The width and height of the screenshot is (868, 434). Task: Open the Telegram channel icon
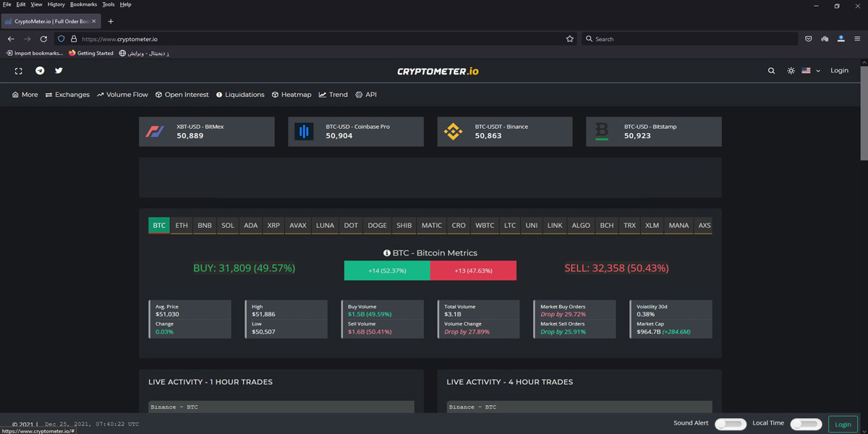pyautogui.click(x=40, y=70)
